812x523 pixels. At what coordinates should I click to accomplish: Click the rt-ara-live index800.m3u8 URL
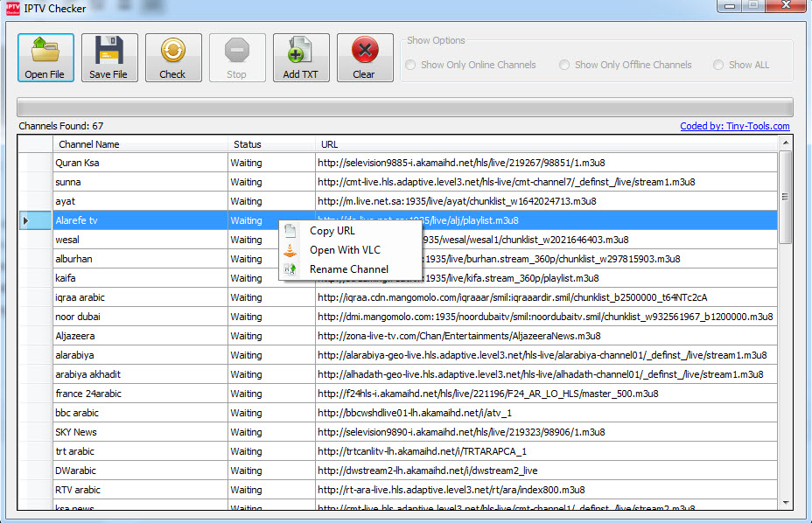click(x=546, y=490)
